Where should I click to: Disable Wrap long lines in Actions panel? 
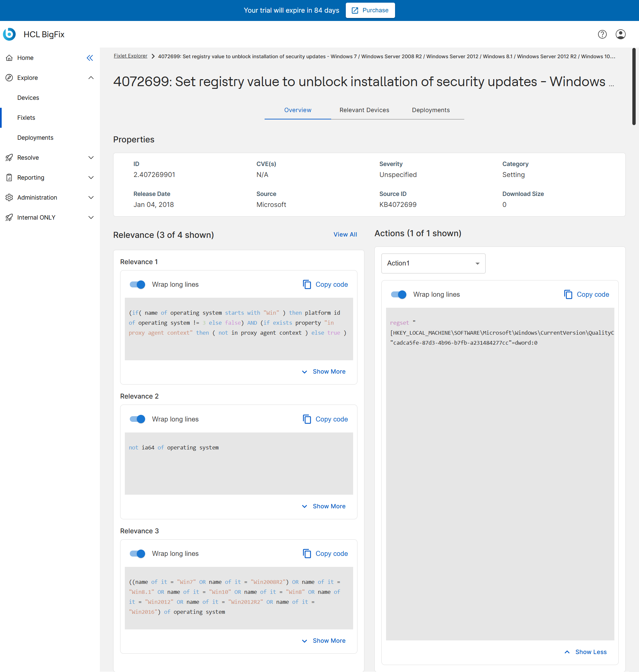tap(398, 294)
